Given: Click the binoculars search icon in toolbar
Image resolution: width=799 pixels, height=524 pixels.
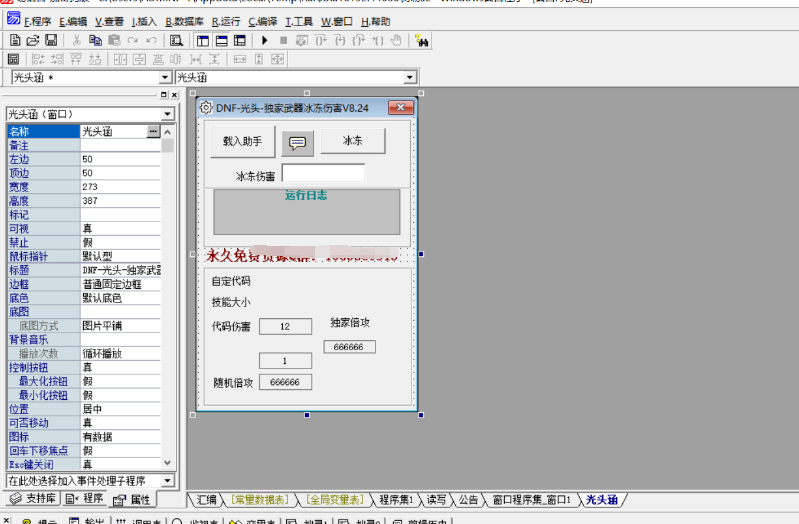Looking at the screenshot, I should click(422, 40).
